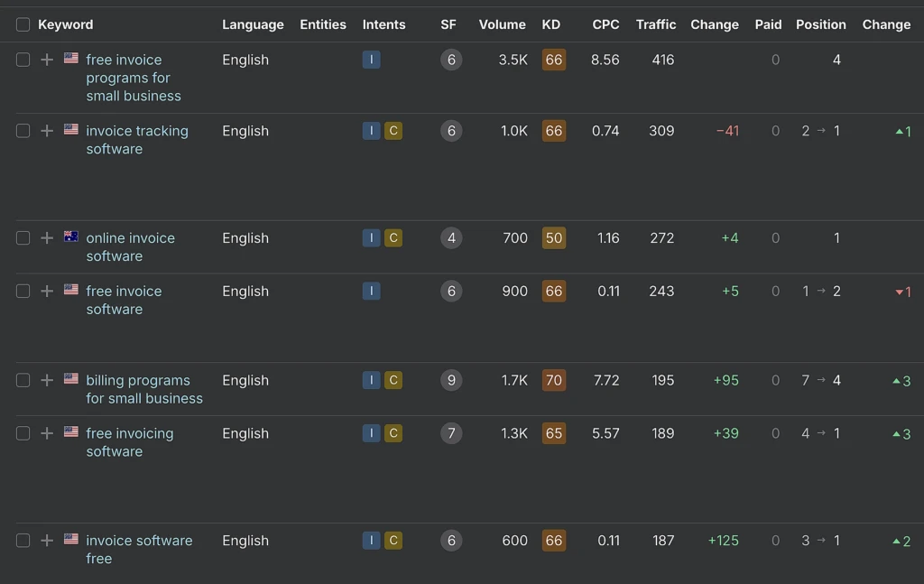Click the KD column header
924x584 pixels.
(551, 24)
